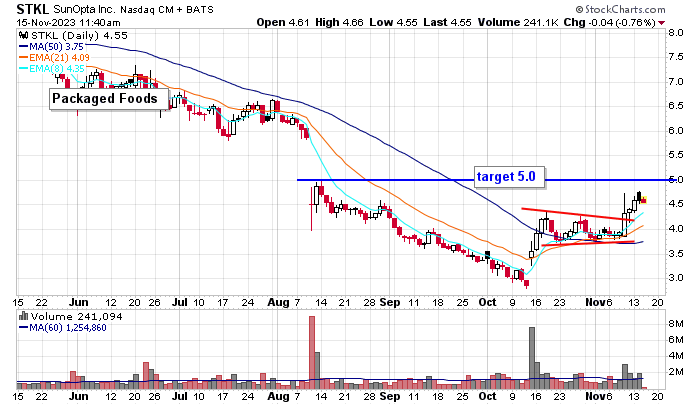Click the Chg -0.04 (-0.76%) value

pyautogui.click(x=610, y=22)
